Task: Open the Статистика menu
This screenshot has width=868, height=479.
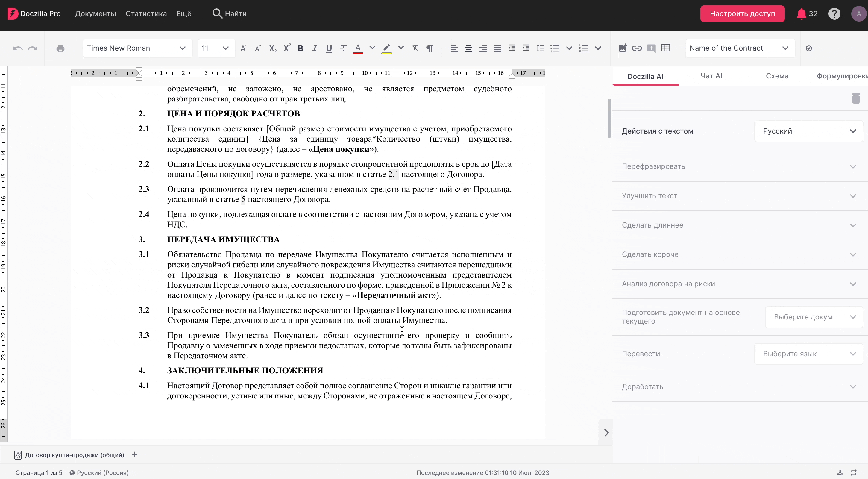Action: [146, 14]
